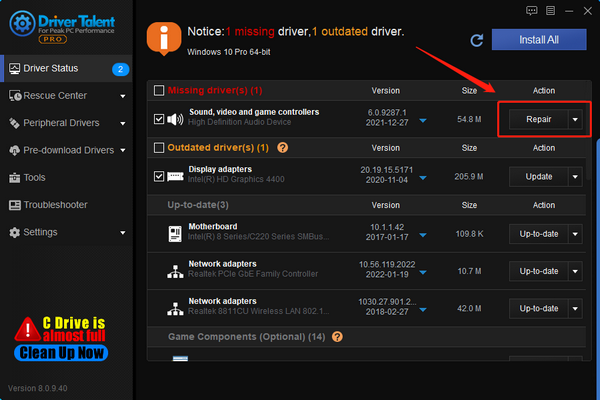
Task: Click the help icon next to Outdated driver(s)
Action: 282,147
